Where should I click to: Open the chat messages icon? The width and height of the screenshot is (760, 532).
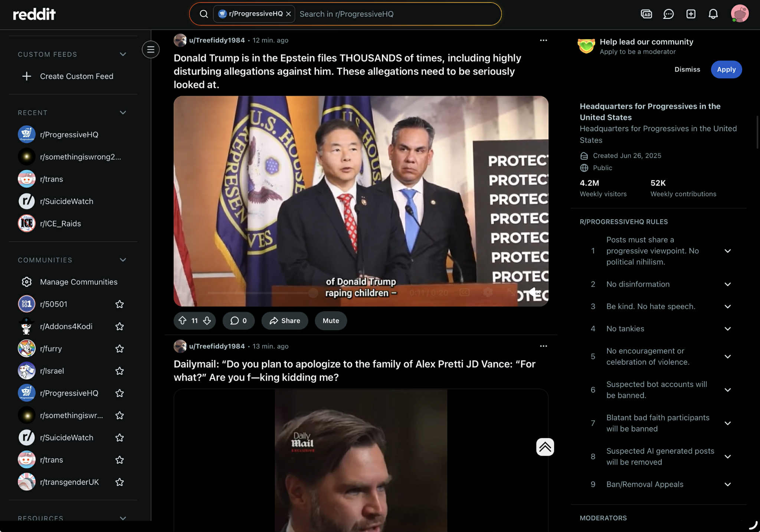tap(668, 14)
